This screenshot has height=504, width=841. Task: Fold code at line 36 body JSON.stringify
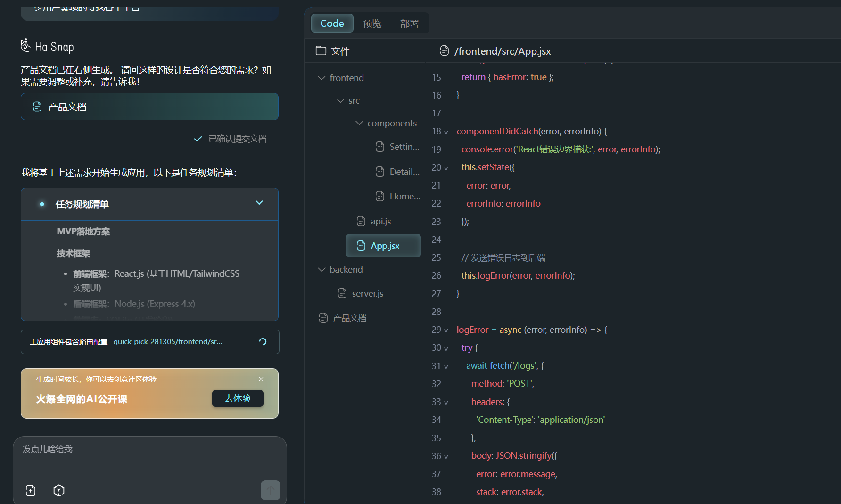point(446,457)
